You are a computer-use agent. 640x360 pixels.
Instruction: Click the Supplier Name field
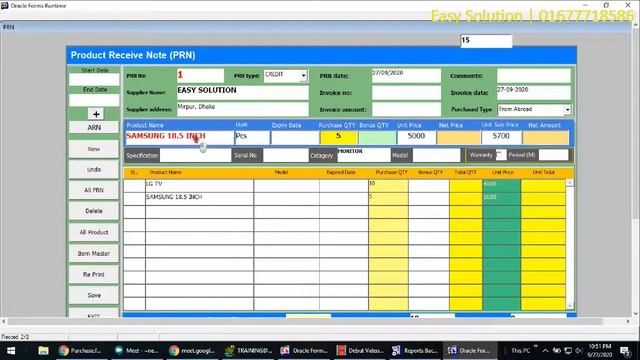pyautogui.click(x=242, y=92)
